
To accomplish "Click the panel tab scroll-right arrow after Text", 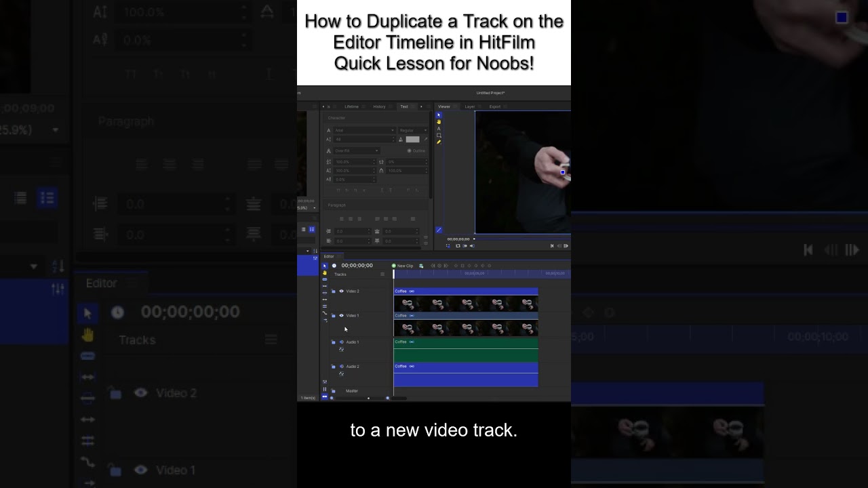I will click(421, 106).
